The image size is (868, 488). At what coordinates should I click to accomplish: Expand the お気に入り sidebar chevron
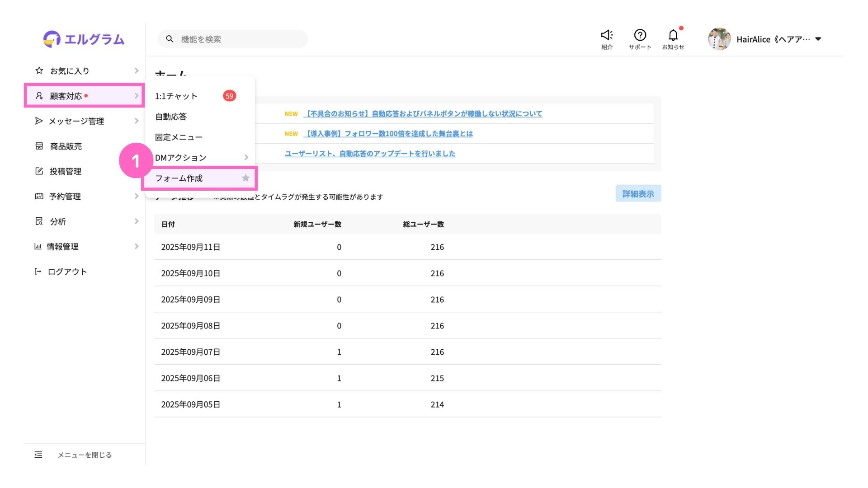tap(136, 70)
